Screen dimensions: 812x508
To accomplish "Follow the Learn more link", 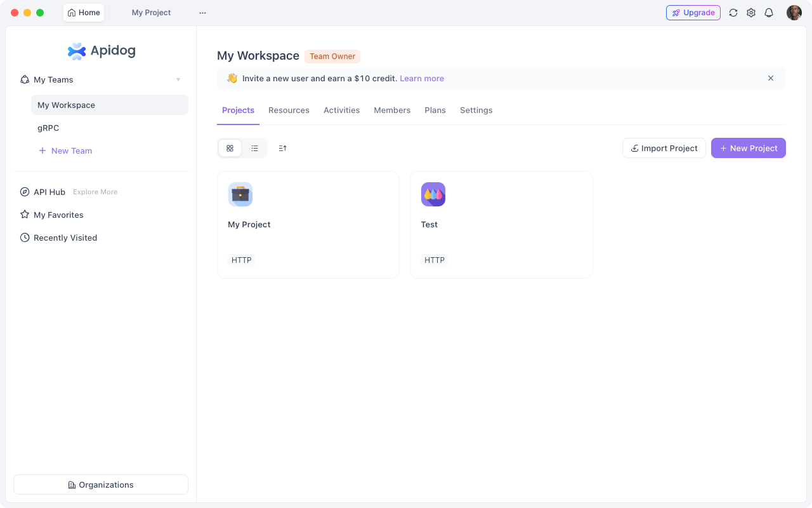I will (422, 79).
